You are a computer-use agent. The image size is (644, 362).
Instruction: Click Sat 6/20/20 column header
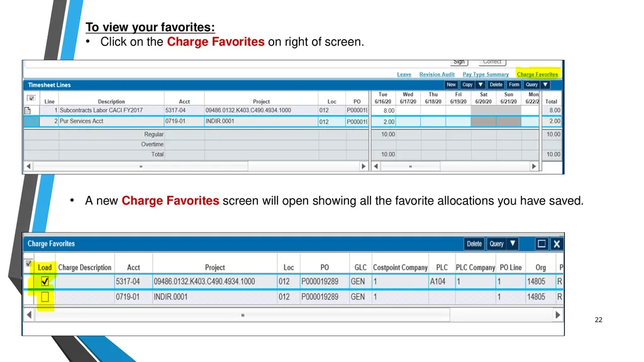pos(484,98)
